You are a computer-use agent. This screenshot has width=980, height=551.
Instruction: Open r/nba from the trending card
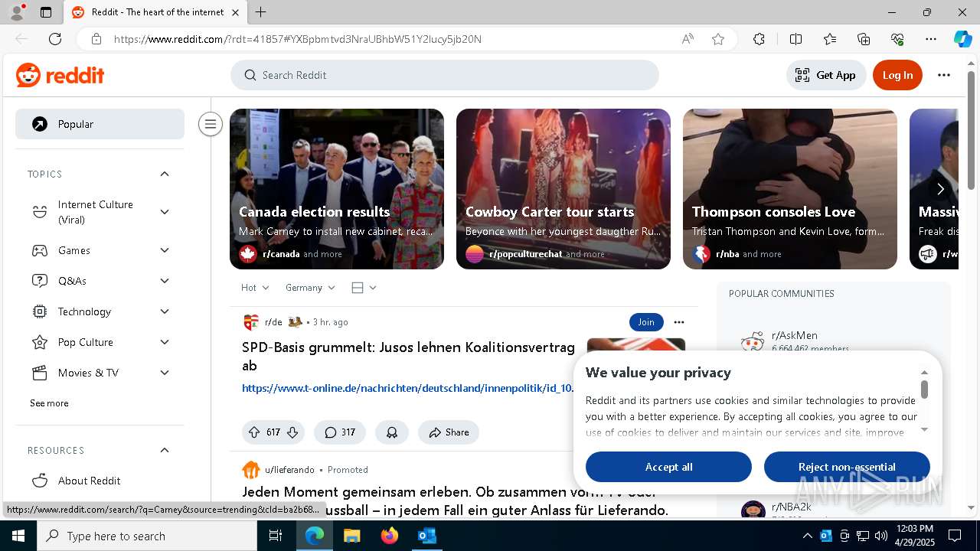tap(727, 254)
